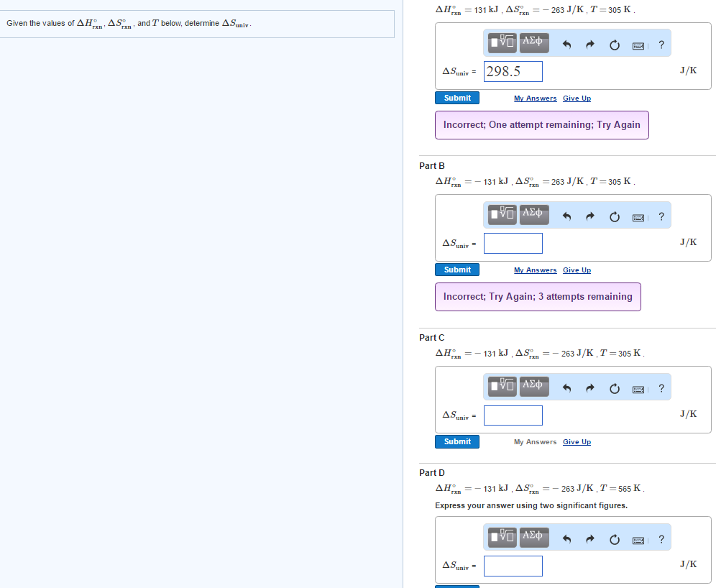
Task: Click the undo arrow in Part B toolbar
Action: [x=566, y=216]
